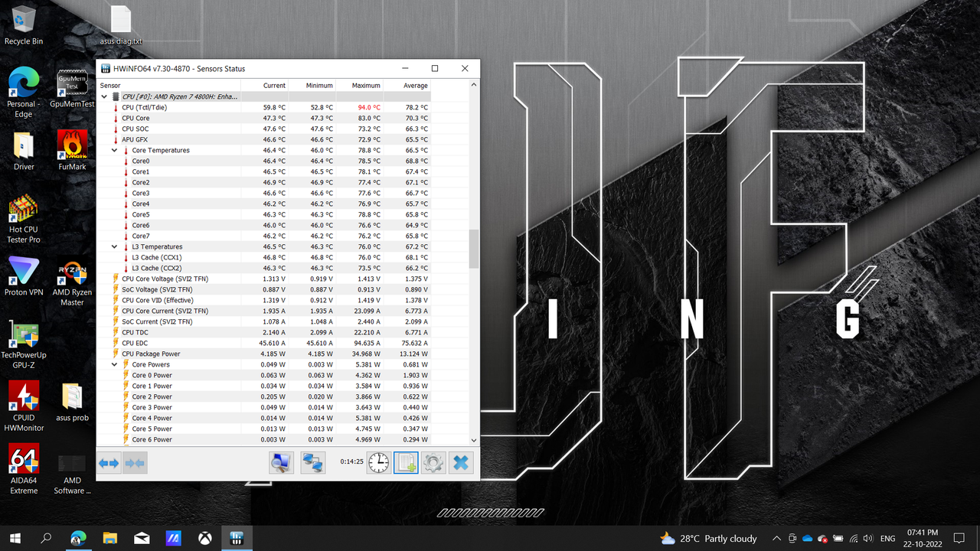Reset elapsed time using the clock icon
980x551 pixels.
tap(378, 462)
